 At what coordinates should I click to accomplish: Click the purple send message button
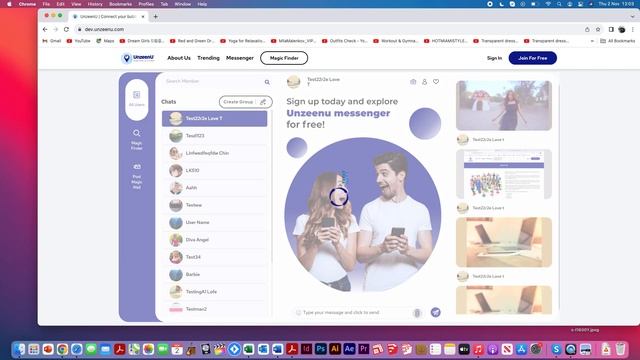click(x=436, y=312)
